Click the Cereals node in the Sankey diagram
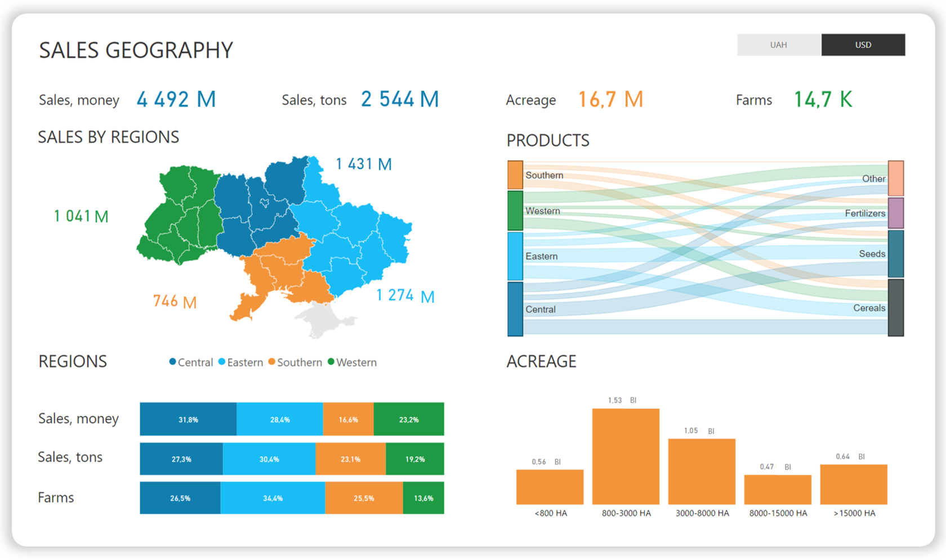This screenshot has width=946, height=560. 896,308
